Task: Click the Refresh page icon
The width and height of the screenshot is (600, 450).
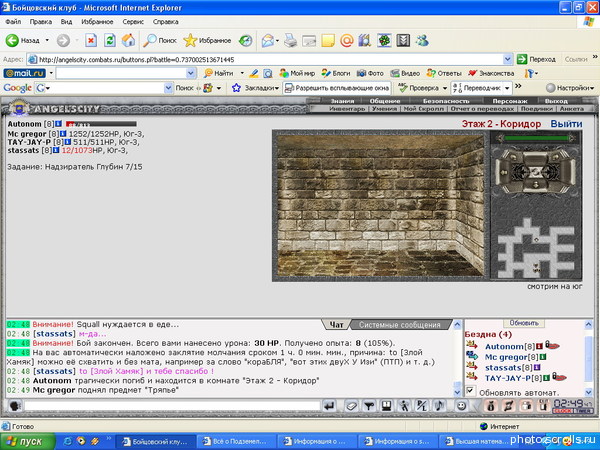Action: pos(110,40)
